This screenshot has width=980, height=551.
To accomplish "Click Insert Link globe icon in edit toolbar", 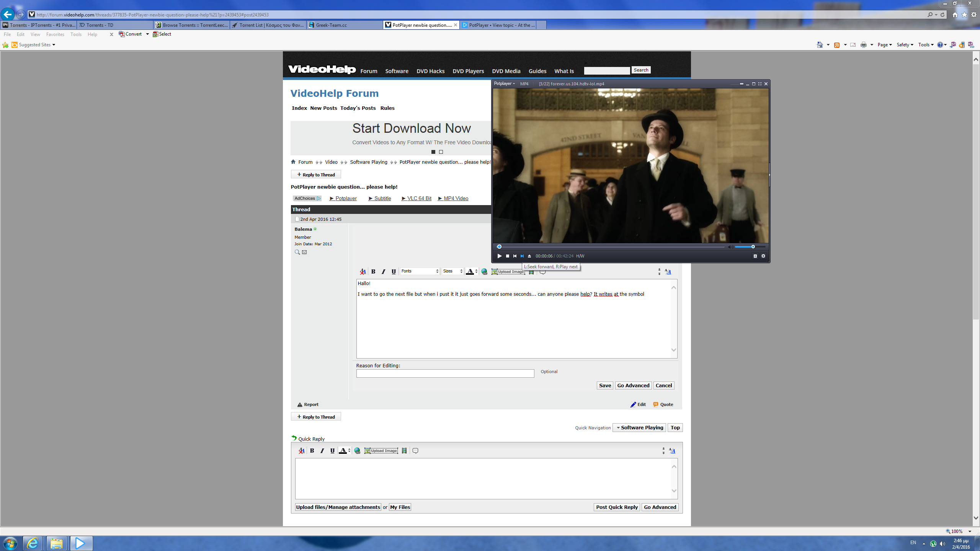I will pyautogui.click(x=484, y=271).
